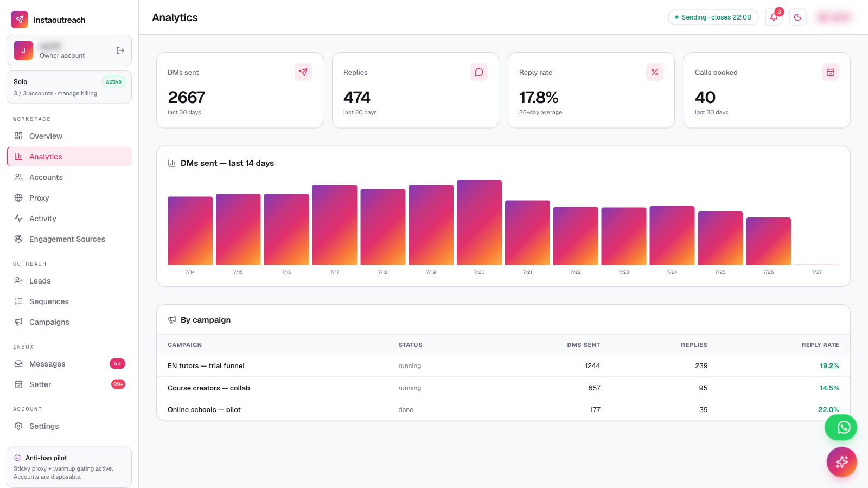Viewport: 868px width, 488px height.
Task: Click the Sequences list icon
Action: point(18,301)
